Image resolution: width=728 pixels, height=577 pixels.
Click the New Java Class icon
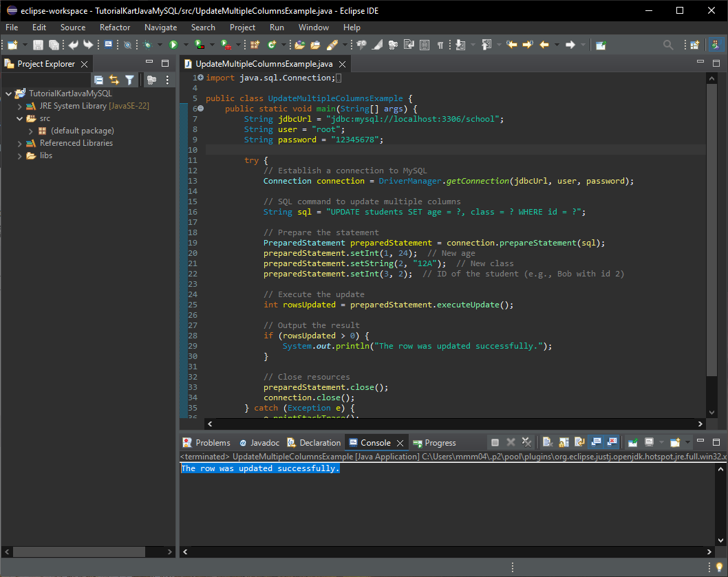pos(272,45)
